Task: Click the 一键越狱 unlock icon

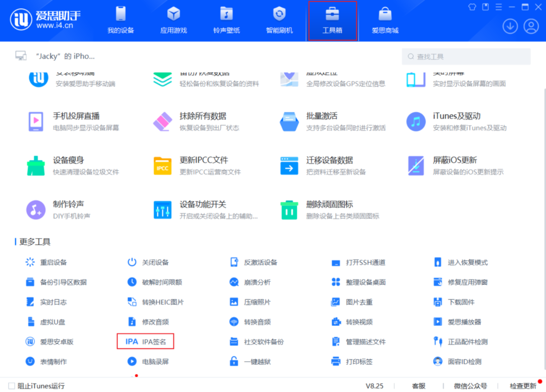Action: point(234,361)
